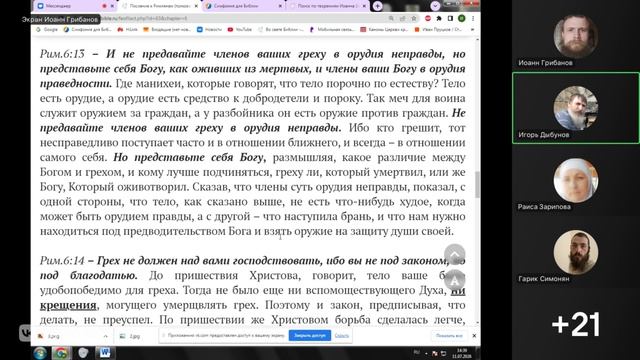Click the VK logo icon at bottom left

25,333
